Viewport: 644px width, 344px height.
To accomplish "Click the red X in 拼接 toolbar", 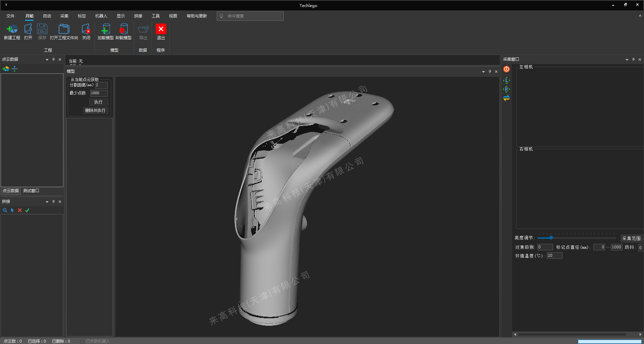I will pos(20,210).
